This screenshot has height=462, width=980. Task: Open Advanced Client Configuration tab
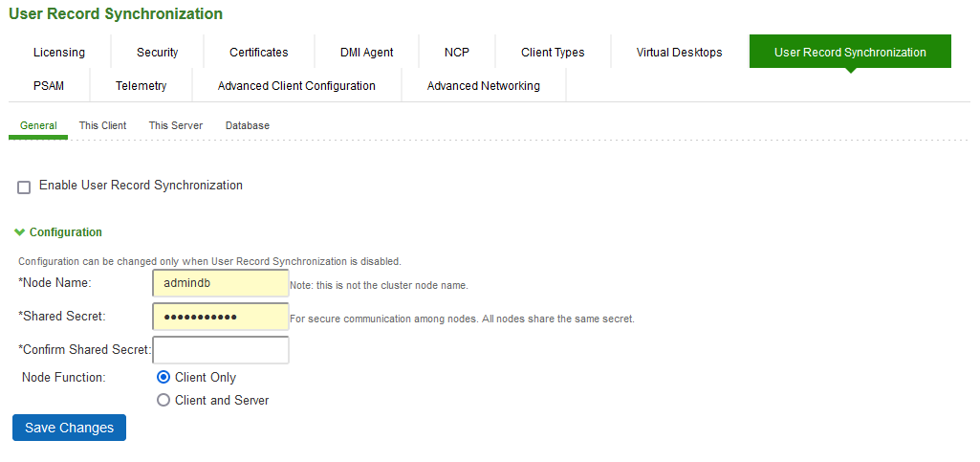296,86
